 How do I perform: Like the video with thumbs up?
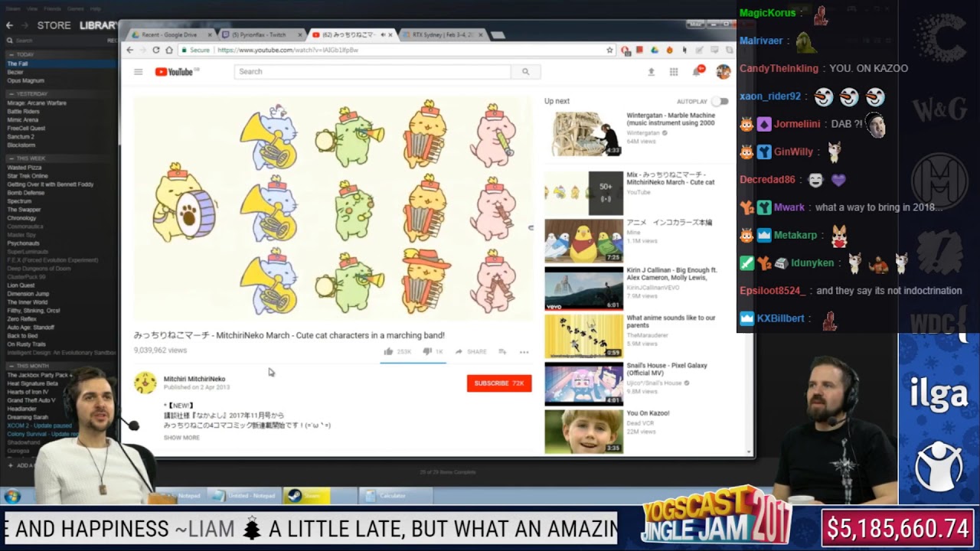click(388, 351)
